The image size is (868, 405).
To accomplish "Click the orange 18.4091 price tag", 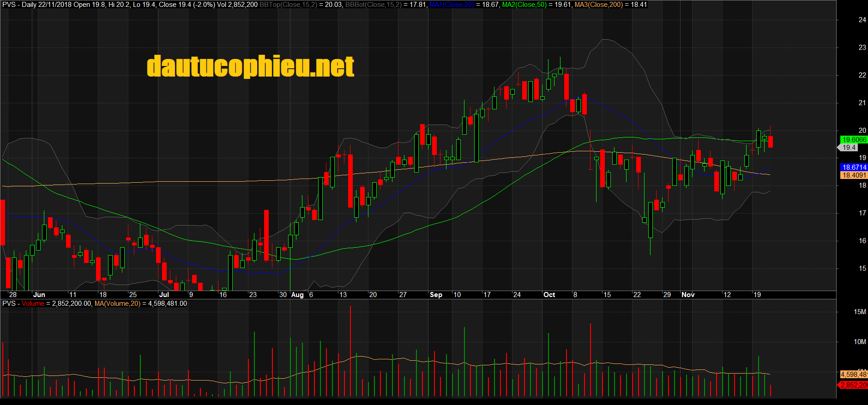I will [x=854, y=175].
